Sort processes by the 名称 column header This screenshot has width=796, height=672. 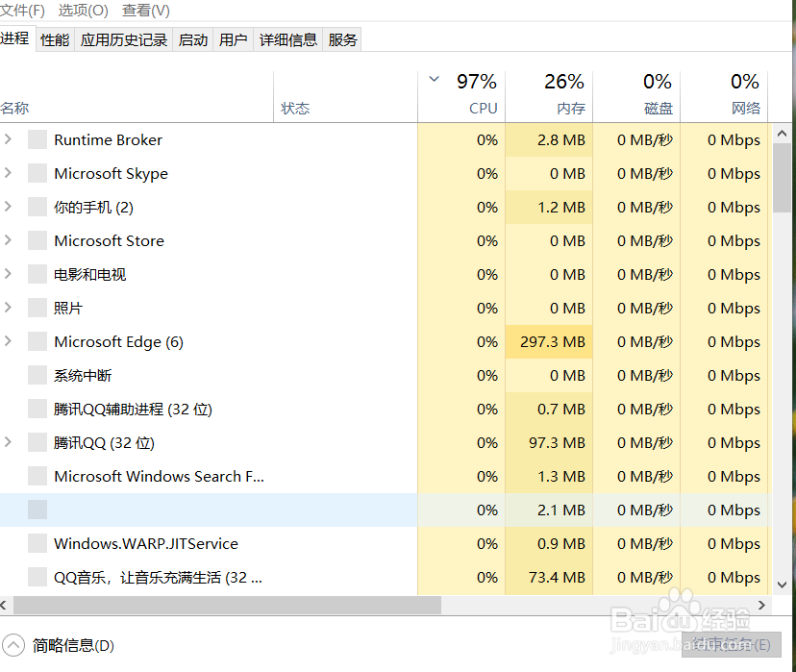[137, 97]
